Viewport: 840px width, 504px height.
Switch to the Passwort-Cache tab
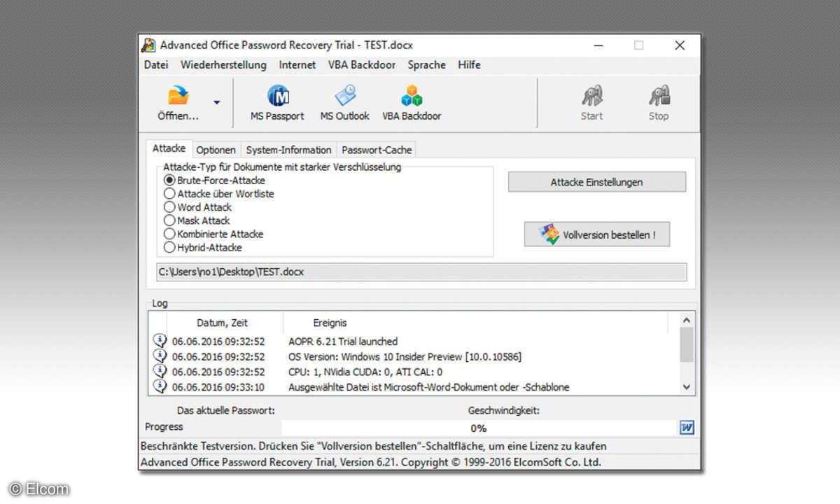pos(377,150)
